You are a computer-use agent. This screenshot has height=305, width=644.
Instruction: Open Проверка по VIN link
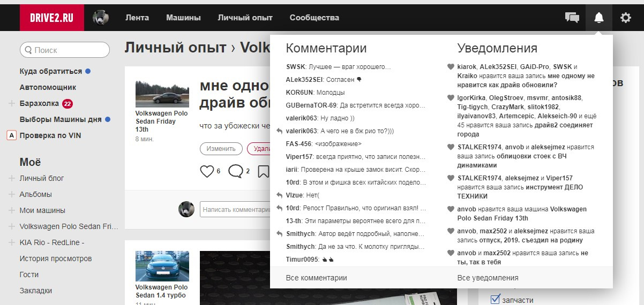(x=50, y=135)
